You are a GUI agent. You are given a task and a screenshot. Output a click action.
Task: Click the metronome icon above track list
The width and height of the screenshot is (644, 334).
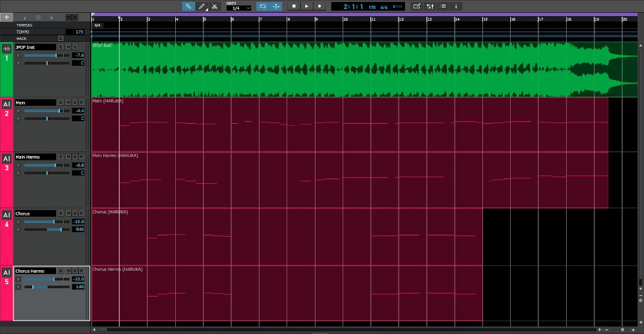pos(52,17)
